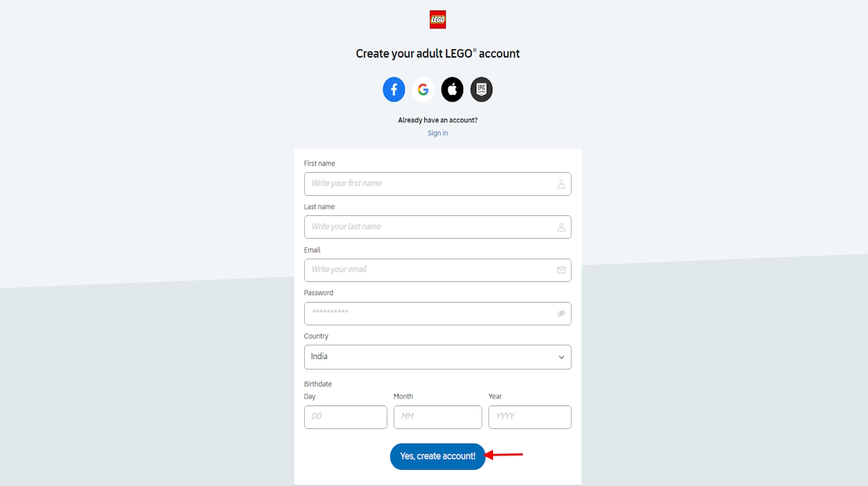Click person icon in First name field
Viewport: 868px width, 486px height.
(x=561, y=184)
